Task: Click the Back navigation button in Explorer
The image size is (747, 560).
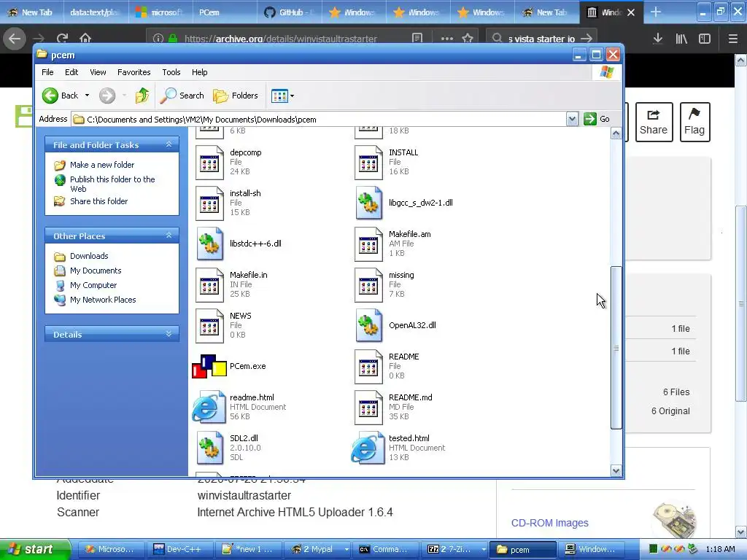Action: (60, 96)
